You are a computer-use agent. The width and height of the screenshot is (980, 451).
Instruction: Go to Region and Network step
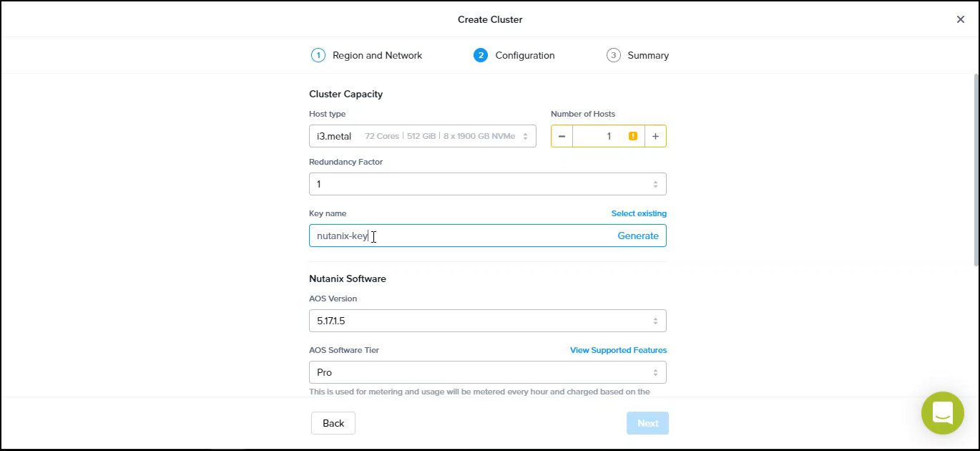click(377, 55)
